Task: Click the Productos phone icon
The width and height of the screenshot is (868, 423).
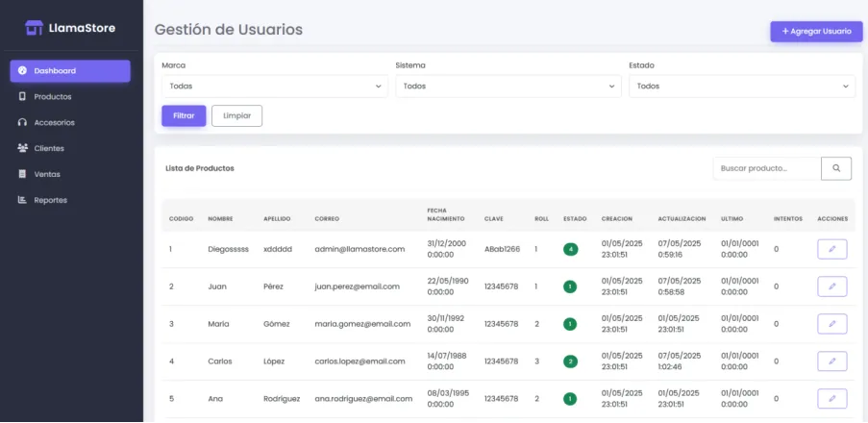Action: click(x=22, y=96)
